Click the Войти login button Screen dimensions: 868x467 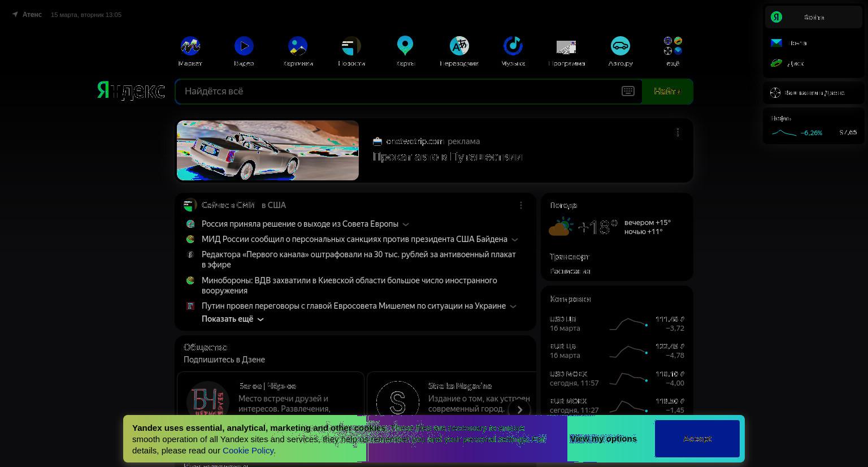(x=813, y=17)
